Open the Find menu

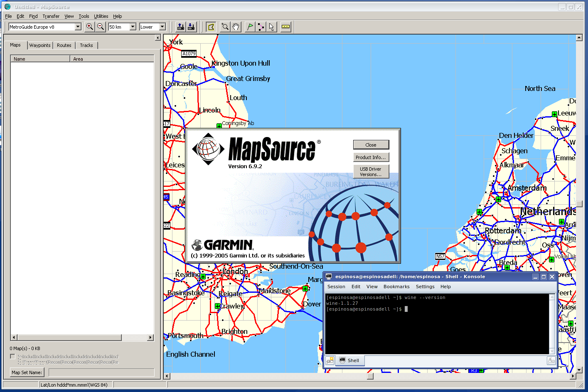pos(33,16)
